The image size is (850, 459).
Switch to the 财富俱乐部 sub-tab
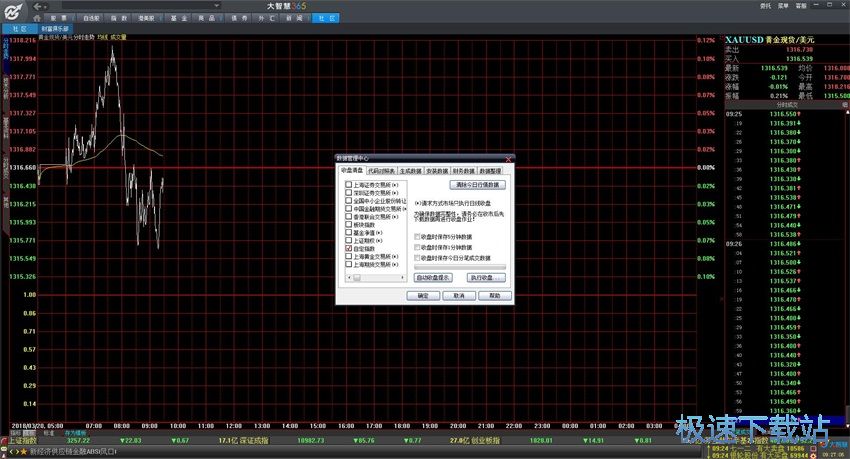coord(55,28)
